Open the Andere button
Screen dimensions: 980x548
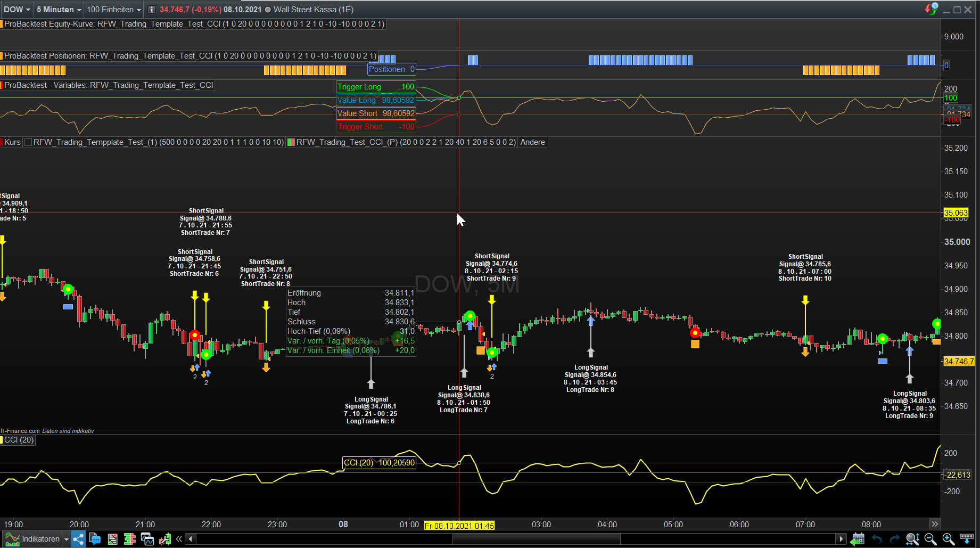pyautogui.click(x=533, y=142)
